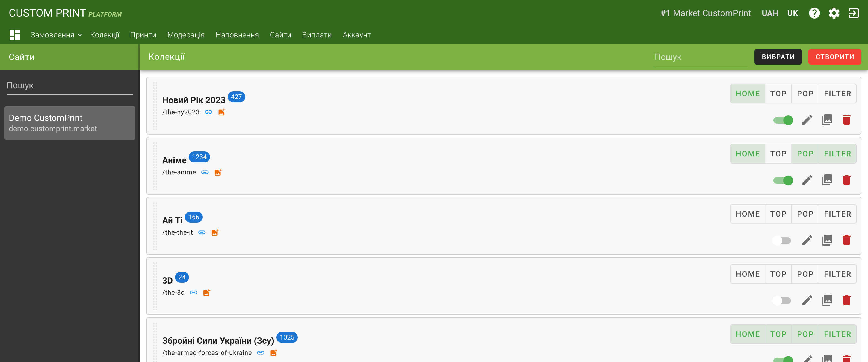This screenshot has width=868, height=362.
Task: Delete Ай Ті collection
Action: click(x=846, y=240)
